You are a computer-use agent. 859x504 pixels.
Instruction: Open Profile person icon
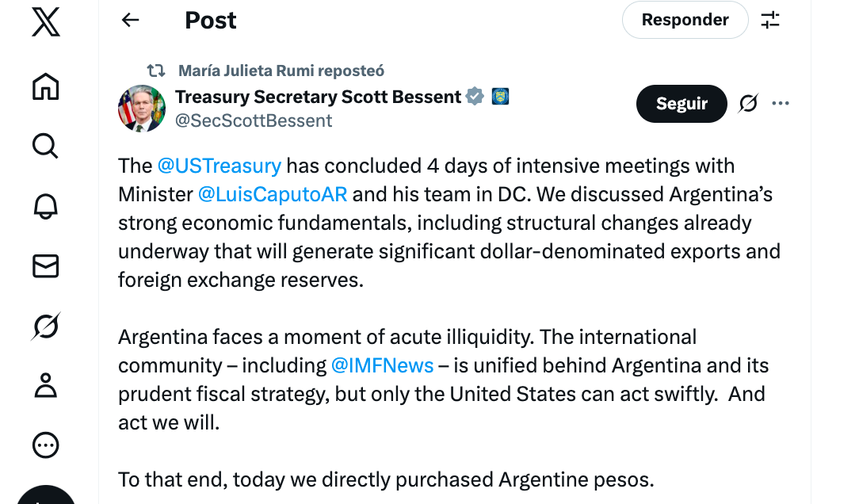(x=46, y=386)
